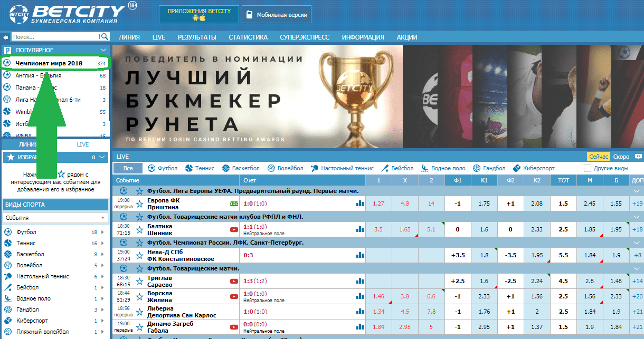Screen dimensions: 644x339
Task: Star the Триглав – Сараево match
Action: [x=140, y=281]
